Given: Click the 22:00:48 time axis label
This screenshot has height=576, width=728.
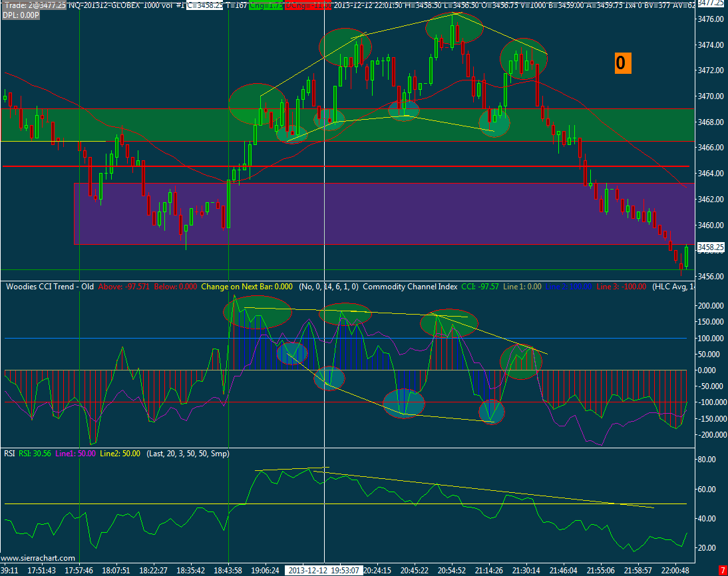Looking at the screenshot, I should (675, 570).
